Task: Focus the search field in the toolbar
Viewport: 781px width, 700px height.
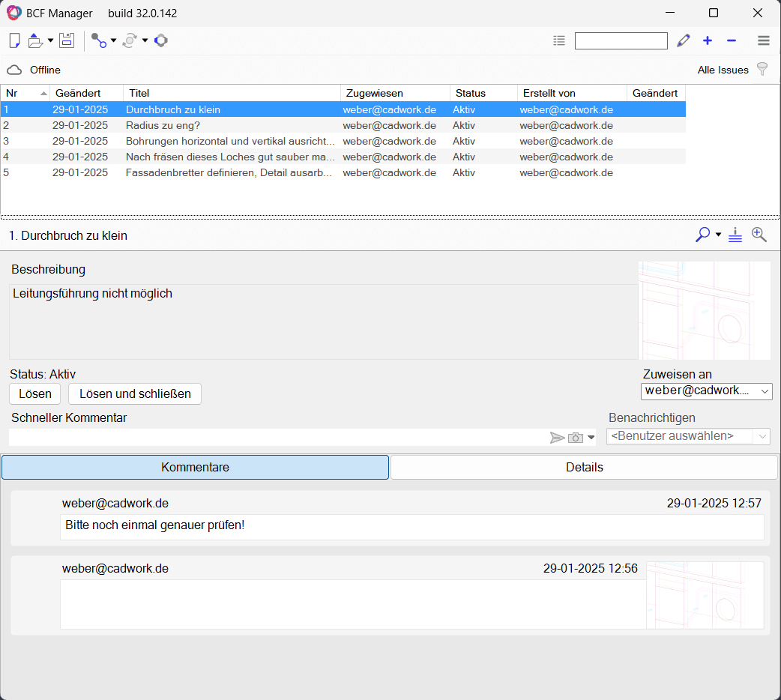Action: 621,40
